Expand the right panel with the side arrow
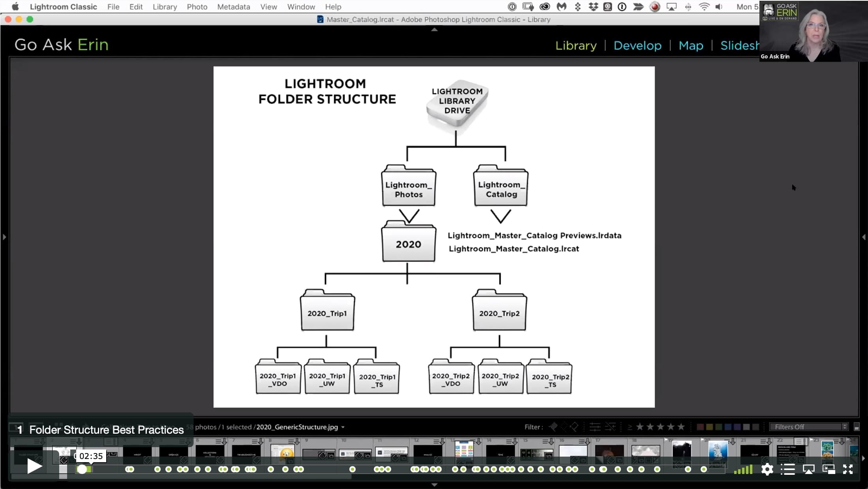 click(864, 237)
